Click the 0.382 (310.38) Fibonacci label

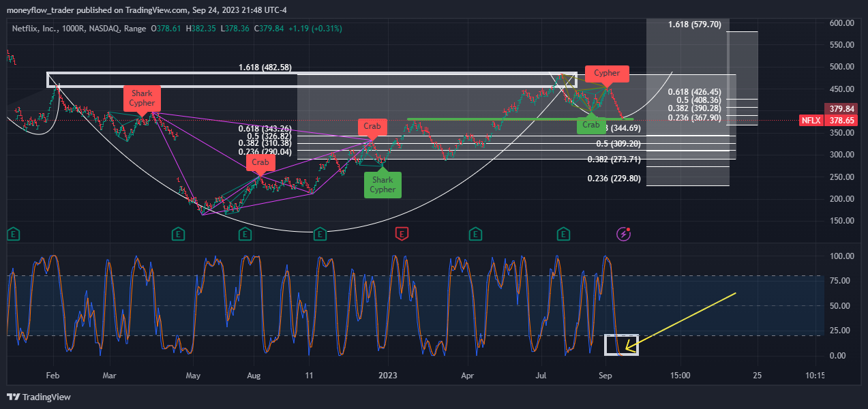[x=265, y=142]
